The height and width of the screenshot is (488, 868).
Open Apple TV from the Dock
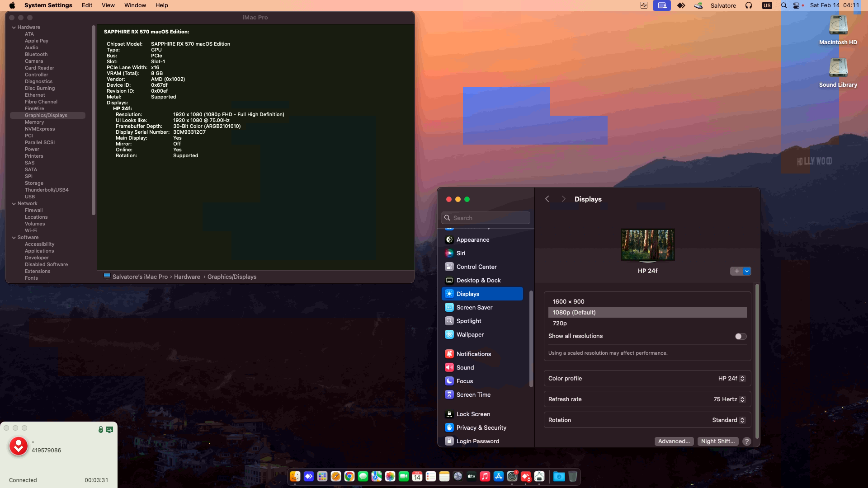pos(472,476)
